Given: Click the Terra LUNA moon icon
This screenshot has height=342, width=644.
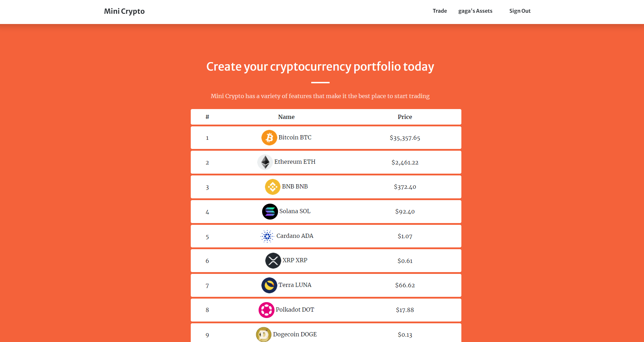Looking at the screenshot, I should 269,285.
